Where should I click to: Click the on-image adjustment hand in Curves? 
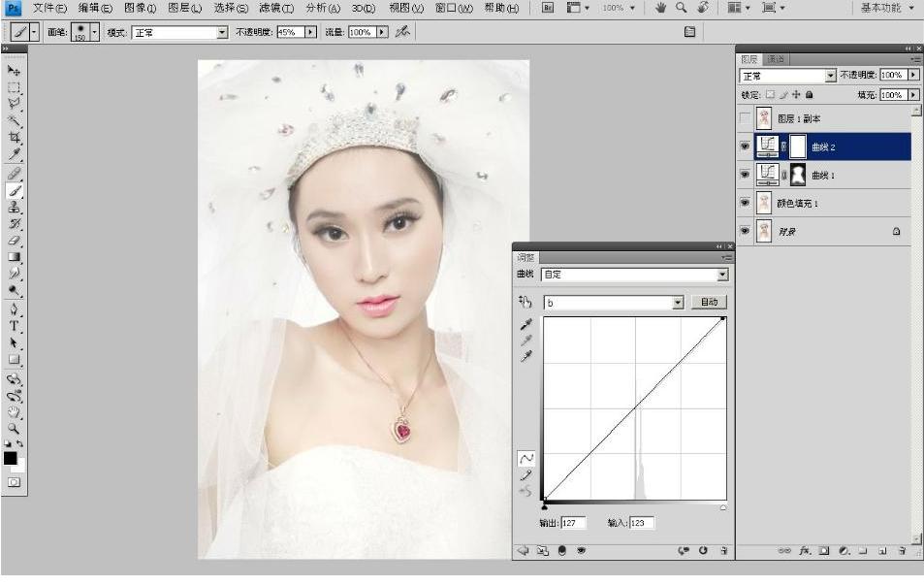coord(526,302)
